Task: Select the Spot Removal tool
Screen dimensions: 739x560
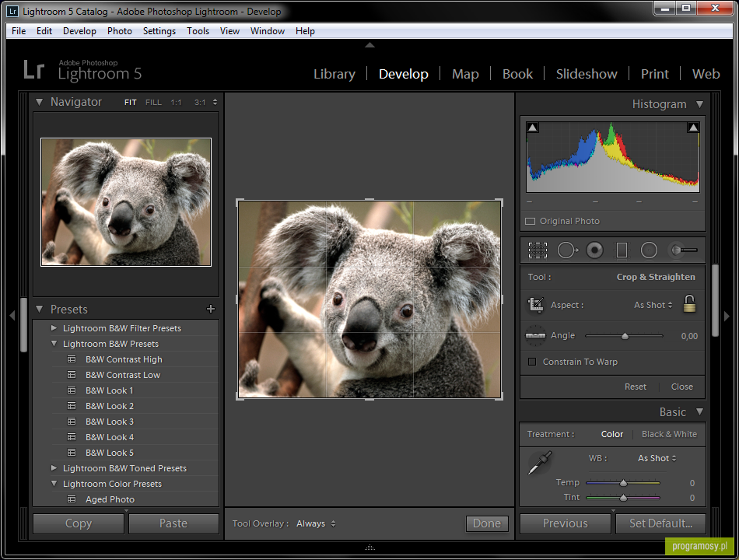Action: [x=567, y=250]
